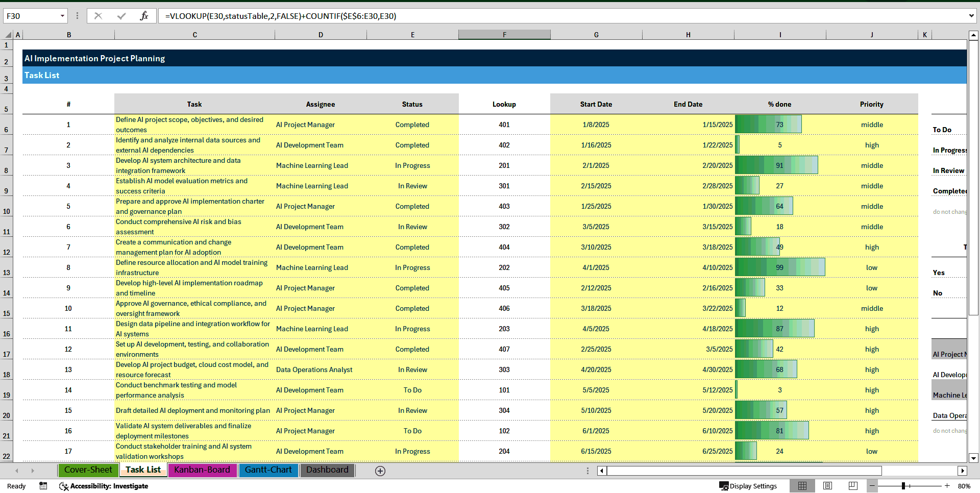Add a new worksheet with the plus button
The height and width of the screenshot is (493, 980).
pos(380,471)
